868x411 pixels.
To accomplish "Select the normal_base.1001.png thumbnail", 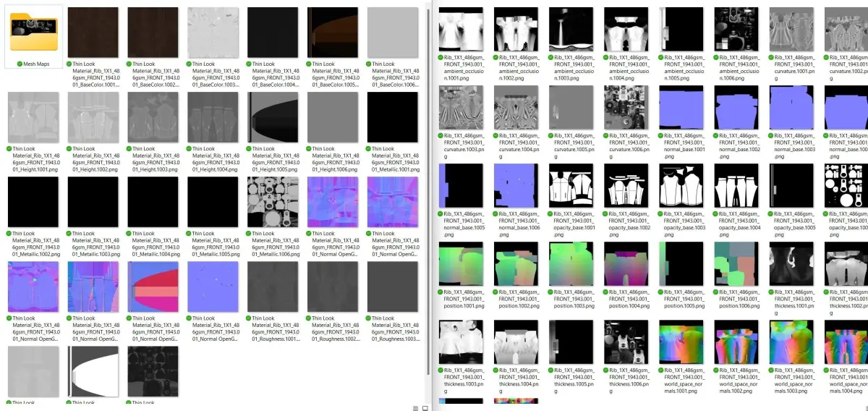I will coord(682,108).
